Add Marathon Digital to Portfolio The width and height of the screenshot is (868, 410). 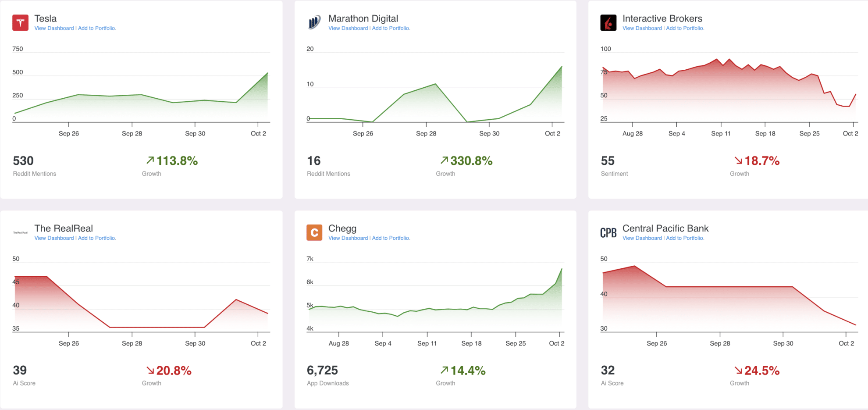(391, 29)
